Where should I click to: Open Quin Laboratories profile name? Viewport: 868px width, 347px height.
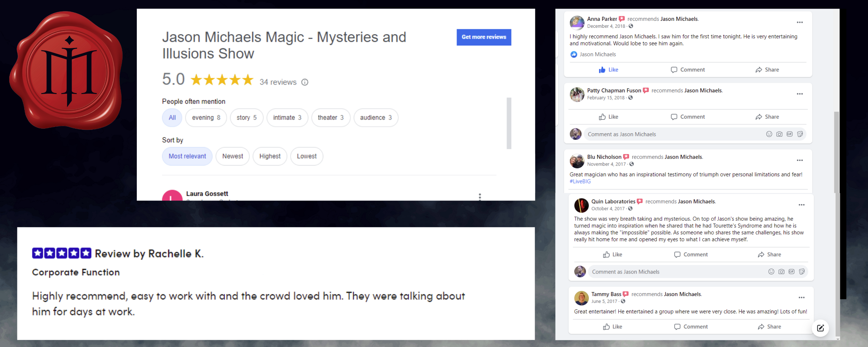click(x=613, y=202)
